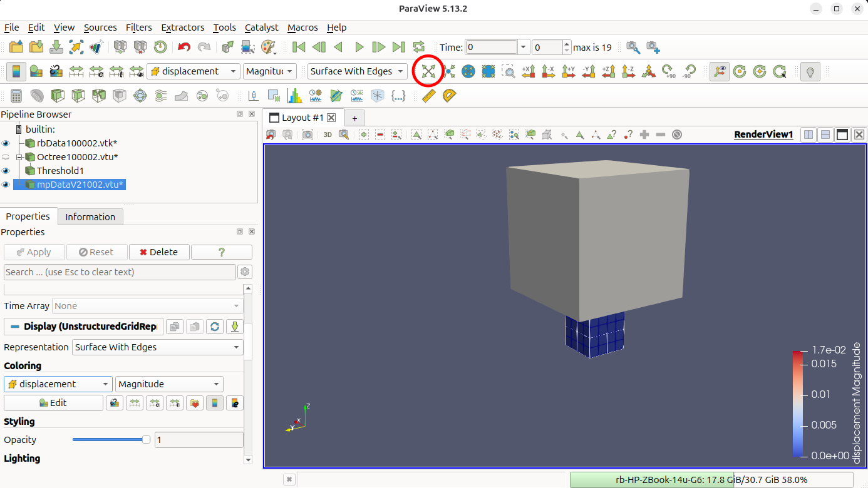This screenshot has width=868, height=488.
Task: Open the color palette loader icon
Action: [x=268, y=47]
